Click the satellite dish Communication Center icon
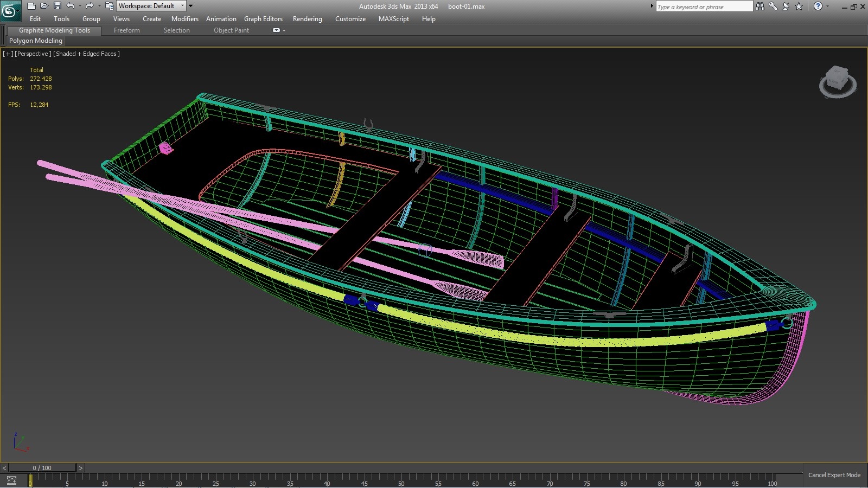Viewport: 868px width, 488px height. pyautogui.click(x=786, y=6)
